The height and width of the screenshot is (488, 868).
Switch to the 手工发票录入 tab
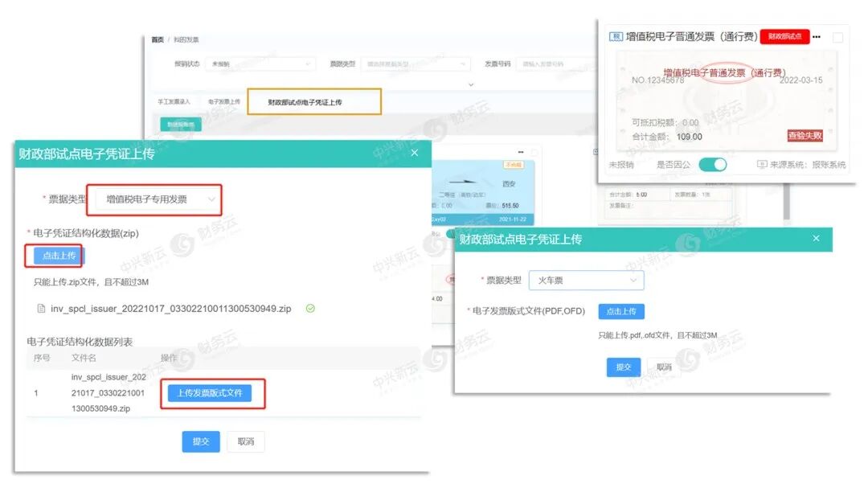174,102
